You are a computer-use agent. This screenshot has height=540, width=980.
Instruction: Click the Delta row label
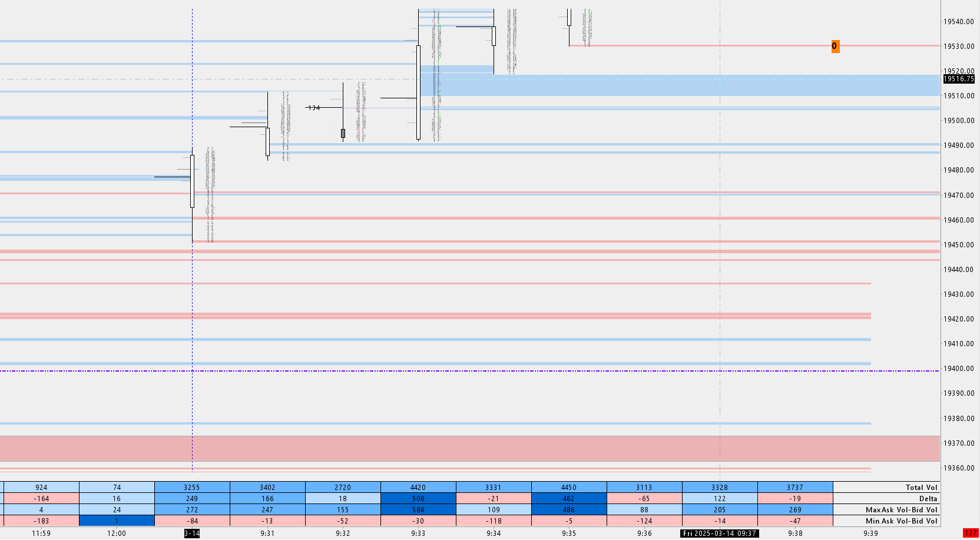point(928,499)
